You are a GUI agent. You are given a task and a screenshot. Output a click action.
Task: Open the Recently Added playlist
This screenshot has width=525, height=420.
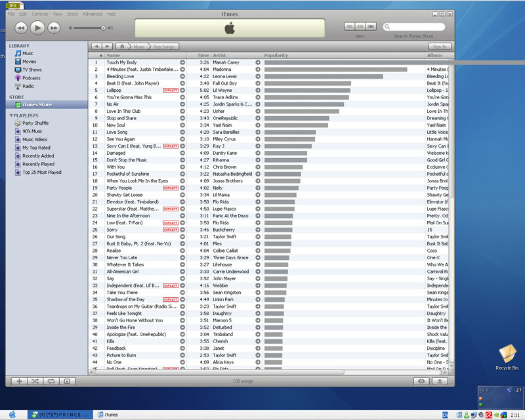(38, 156)
